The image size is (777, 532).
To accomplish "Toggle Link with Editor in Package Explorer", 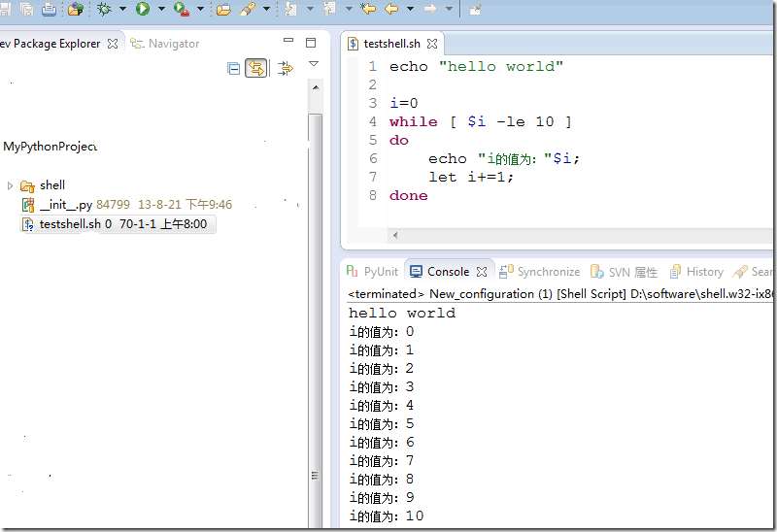I will pos(256,68).
